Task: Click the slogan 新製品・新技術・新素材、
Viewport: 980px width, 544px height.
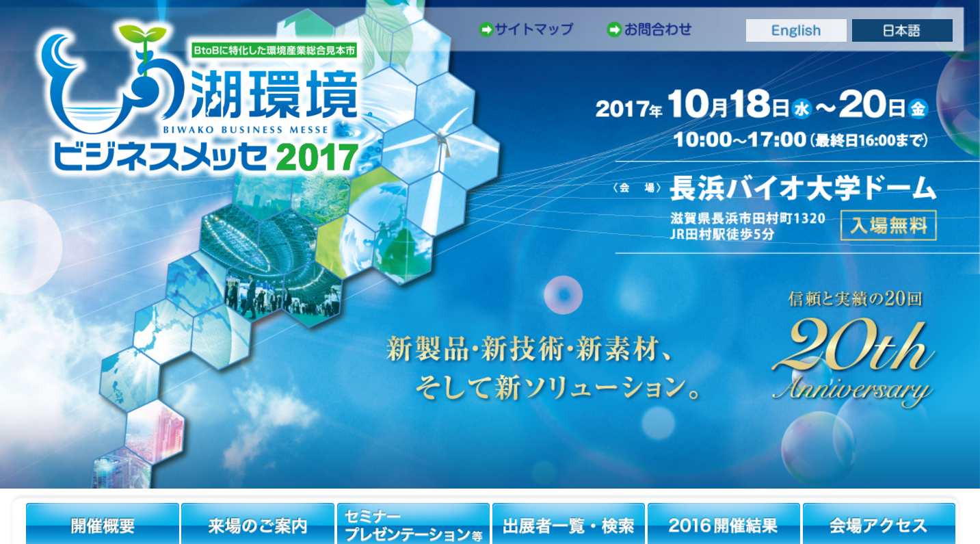Action: pyautogui.click(x=531, y=350)
